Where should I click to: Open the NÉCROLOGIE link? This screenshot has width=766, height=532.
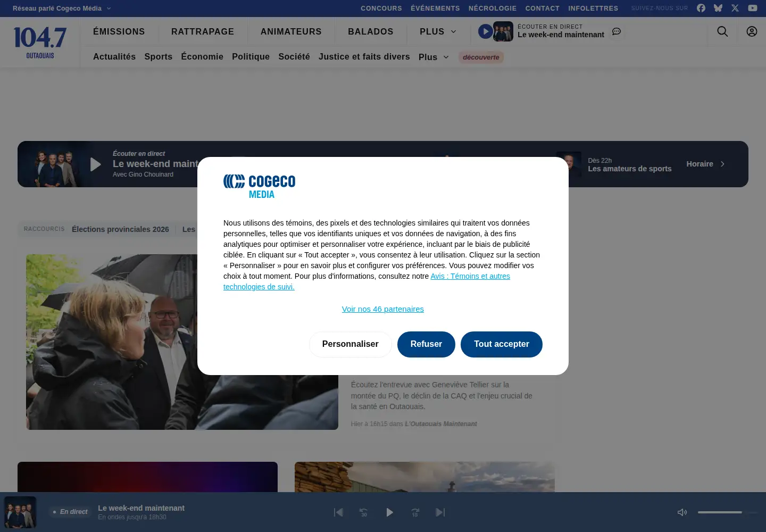[493, 9]
